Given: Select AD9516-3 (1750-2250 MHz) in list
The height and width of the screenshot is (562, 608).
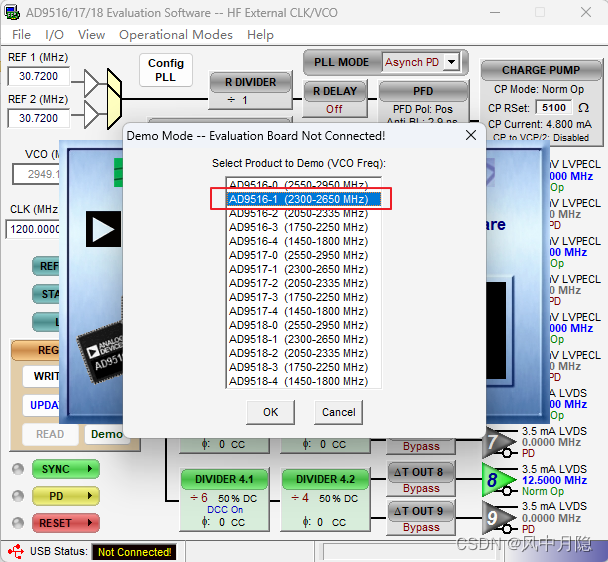Looking at the screenshot, I should tap(304, 227).
